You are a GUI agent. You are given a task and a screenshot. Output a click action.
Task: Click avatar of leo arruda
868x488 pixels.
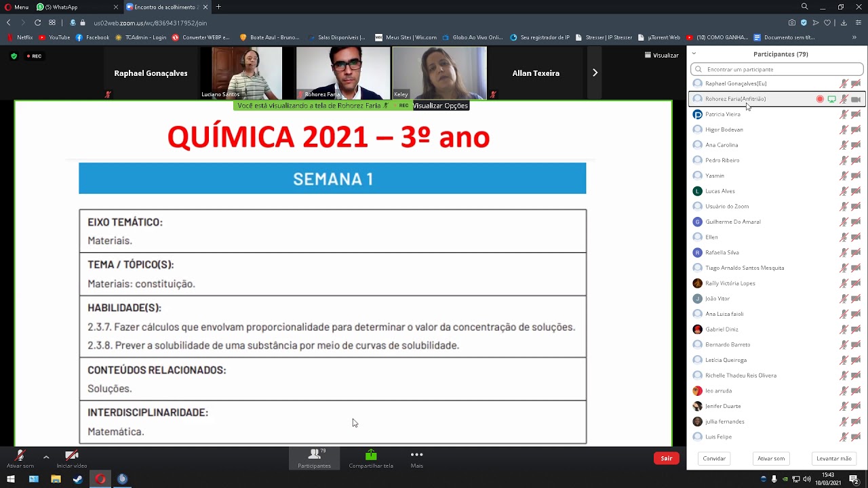coord(697,391)
